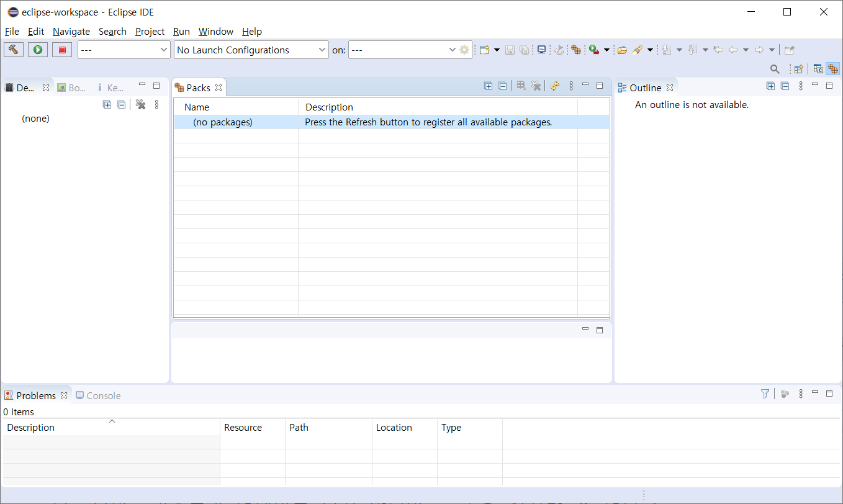Screen dimensions: 843x504
Task: Expand the Previous Annotation dropdown arrow
Action: point(705,50)
